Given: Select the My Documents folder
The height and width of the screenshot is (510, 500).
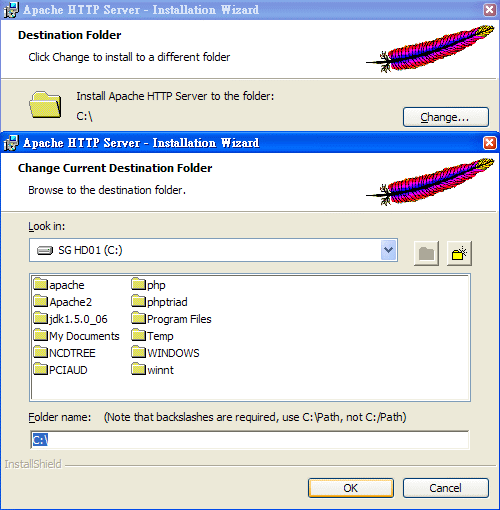Looking at the screenshot, I should coord(76,336).
